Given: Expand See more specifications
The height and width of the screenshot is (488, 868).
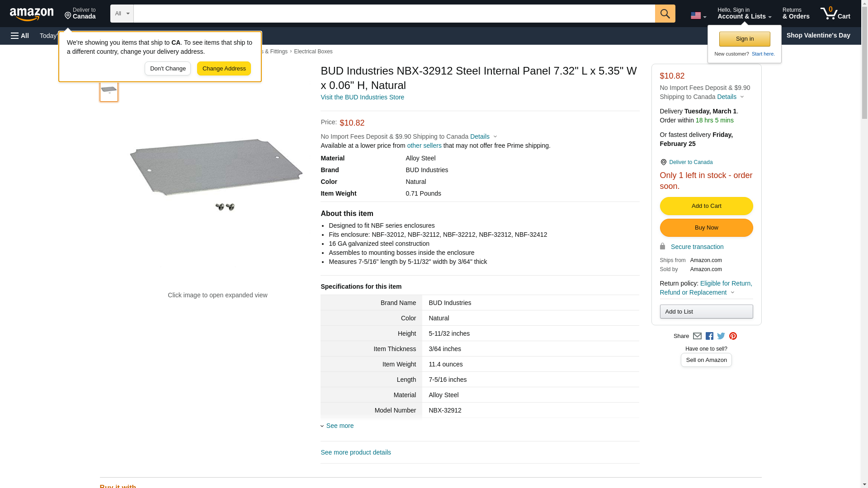Looking at the screenshot, I should (340, 426).
